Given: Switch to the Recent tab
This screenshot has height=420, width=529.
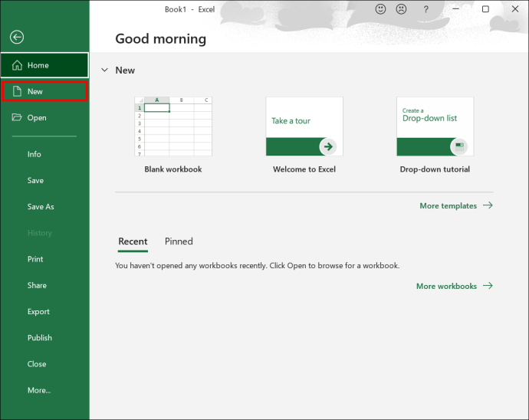Looking at the screenshot, I should [x=133, y=241].
